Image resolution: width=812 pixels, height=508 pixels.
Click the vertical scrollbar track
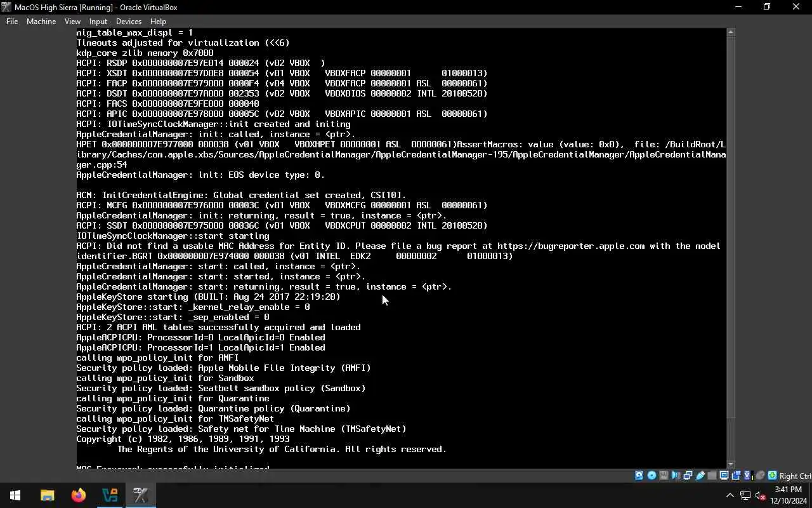pos(730,438)
